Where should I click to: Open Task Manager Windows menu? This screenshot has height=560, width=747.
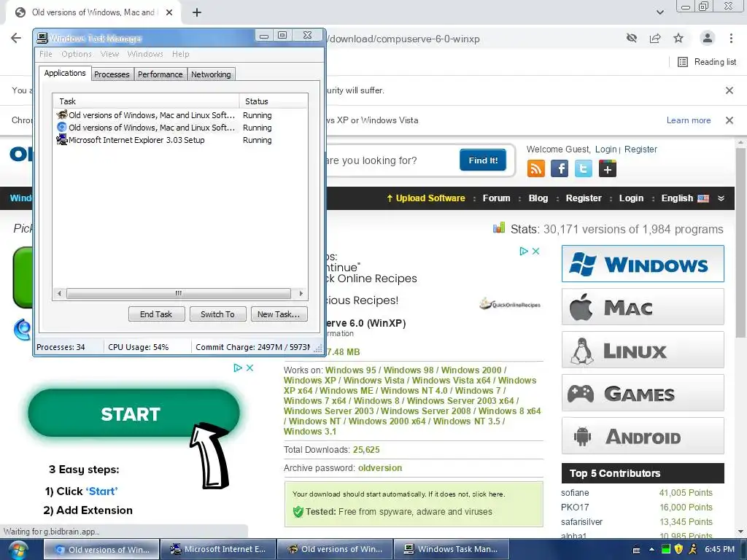[x=145, y=54]
